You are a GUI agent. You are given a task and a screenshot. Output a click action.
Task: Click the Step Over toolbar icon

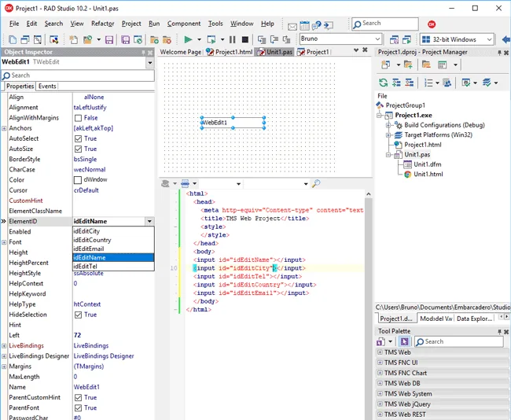point(274,39)
